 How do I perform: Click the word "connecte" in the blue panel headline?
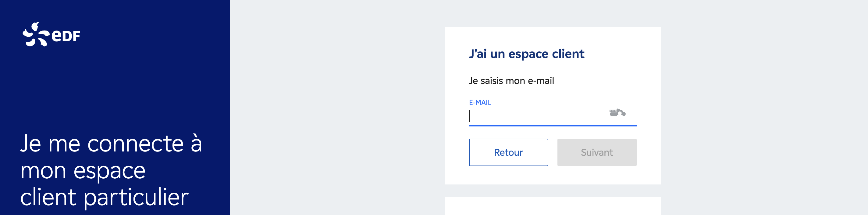tap(135, 144)
